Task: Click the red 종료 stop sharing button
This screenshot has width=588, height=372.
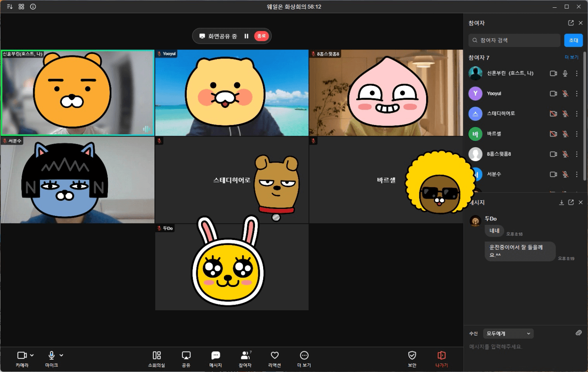Action: pos(262,36)
